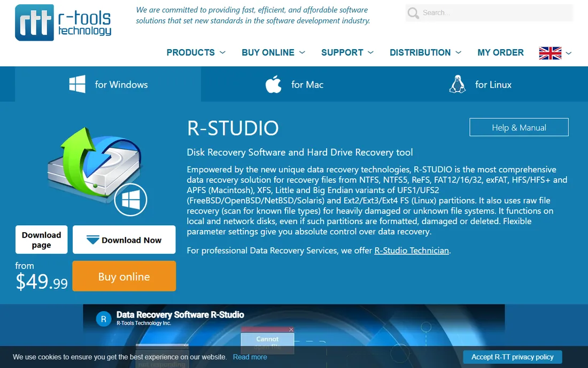Accept R-TT privacy policy
The height and width of the screenshot is (368, 588).
512,357
